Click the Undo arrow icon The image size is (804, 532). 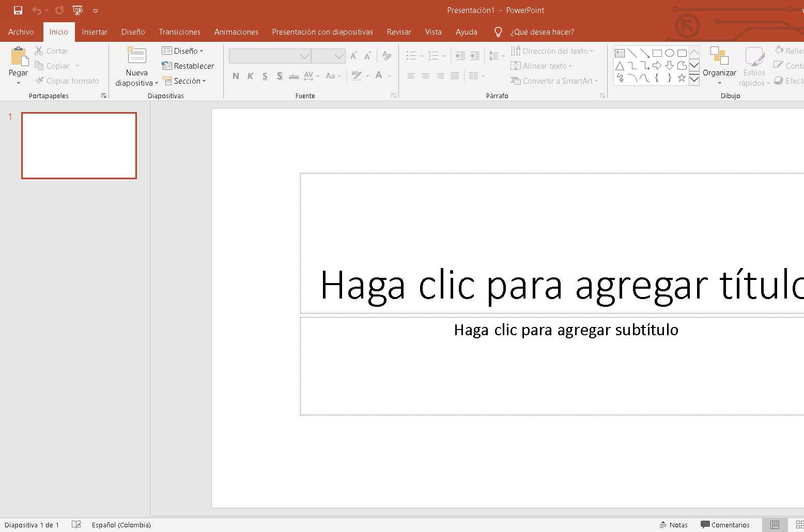pos(36,10)
